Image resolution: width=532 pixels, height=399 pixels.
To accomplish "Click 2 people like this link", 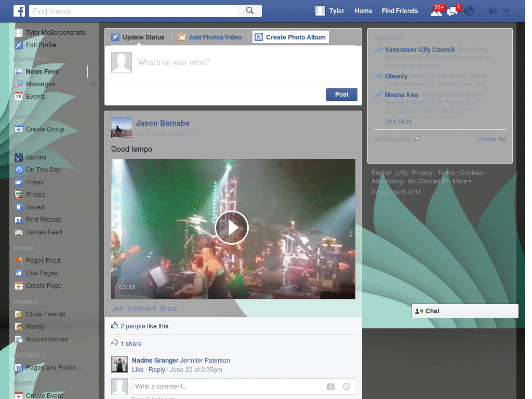I will pyautogui.click(x=132, y=326).
